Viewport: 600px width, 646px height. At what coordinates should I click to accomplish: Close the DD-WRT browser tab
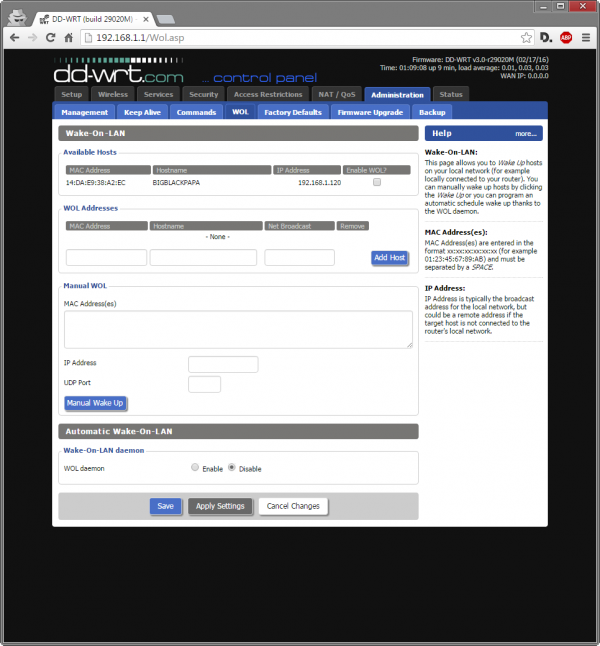(x=142, y=17)
